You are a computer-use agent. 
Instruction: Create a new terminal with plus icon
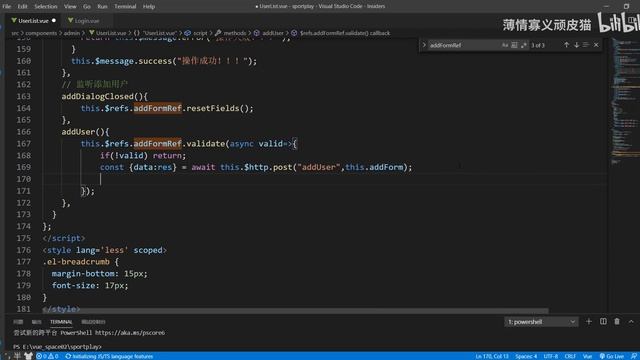[589, 322]
